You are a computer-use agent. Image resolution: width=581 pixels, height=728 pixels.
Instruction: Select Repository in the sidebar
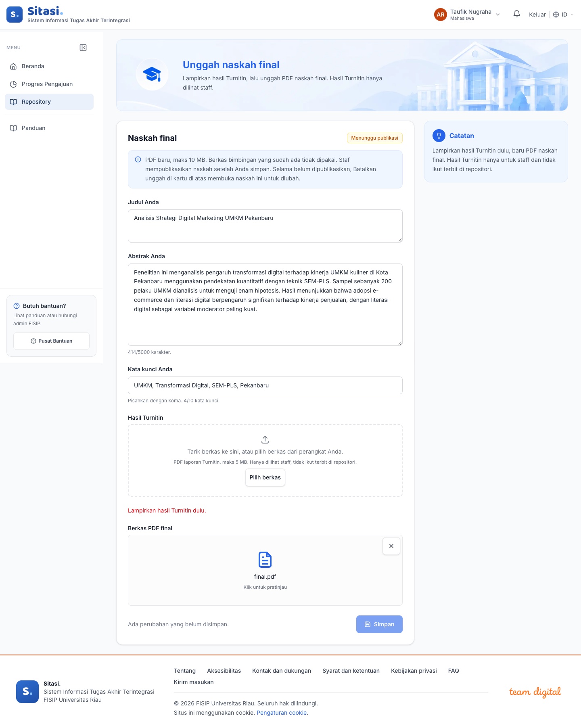click(49, 102)
